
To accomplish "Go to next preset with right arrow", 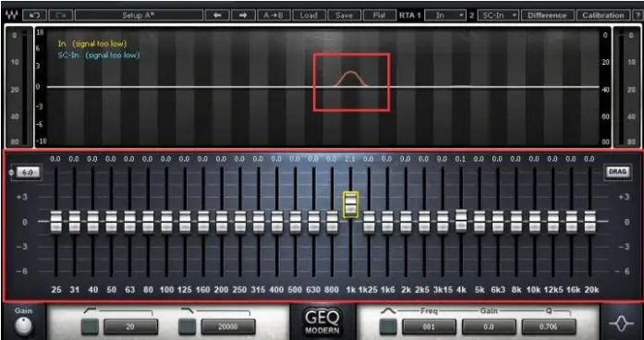I will [243, 16].
